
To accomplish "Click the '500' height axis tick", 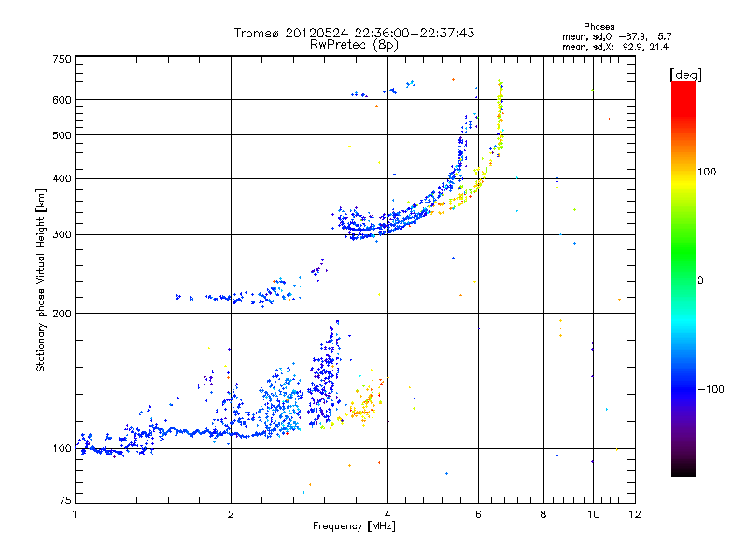I will click(62, 135).
